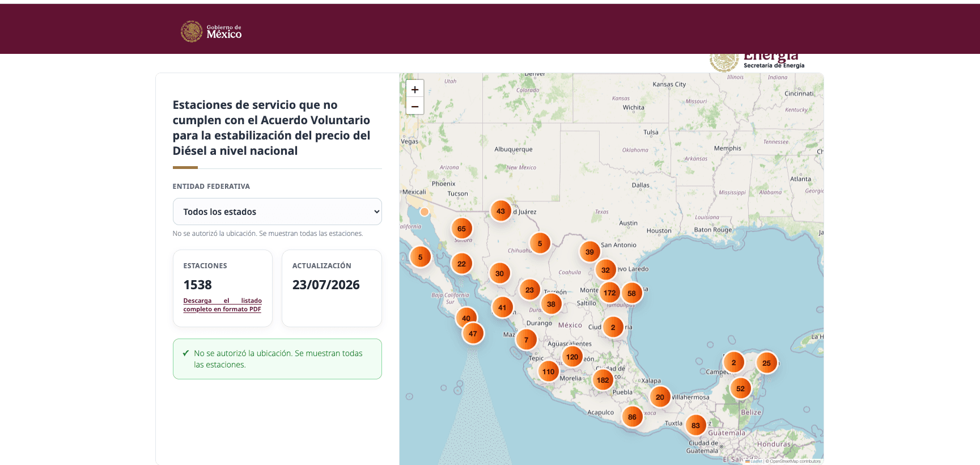Click the small unnumbered marker near Mexicali
The width and height of the screenshot is (980, 465).
(x=424, y=212)
